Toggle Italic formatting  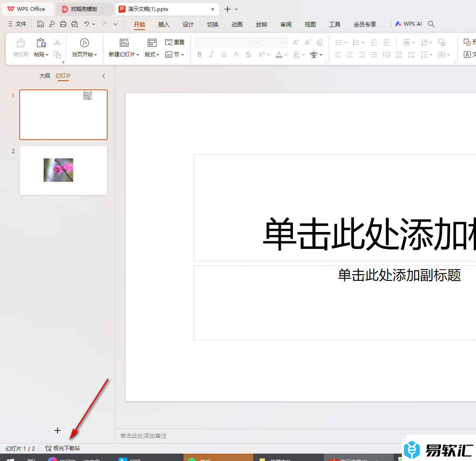(x=211, y=55)
